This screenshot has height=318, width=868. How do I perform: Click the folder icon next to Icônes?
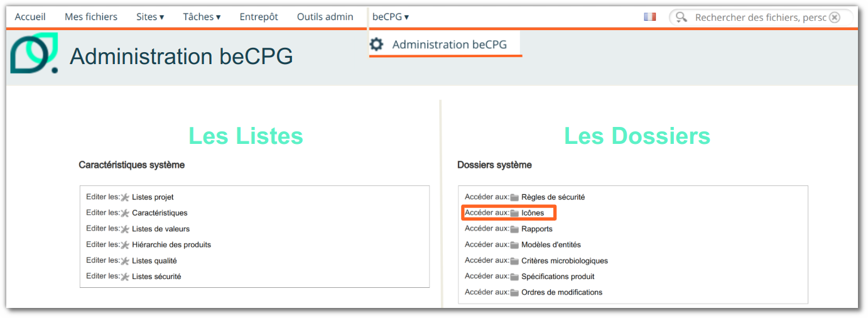(x=514, y=213)
